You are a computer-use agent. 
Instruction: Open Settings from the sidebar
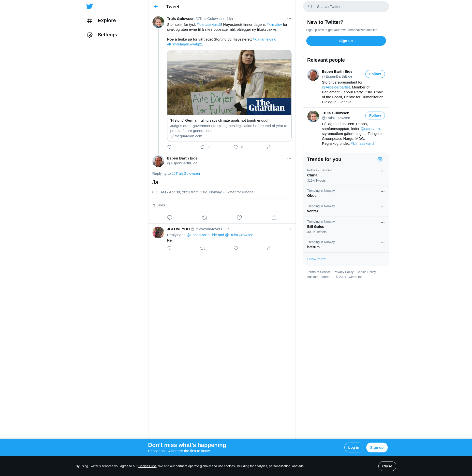tap(102, 35)
